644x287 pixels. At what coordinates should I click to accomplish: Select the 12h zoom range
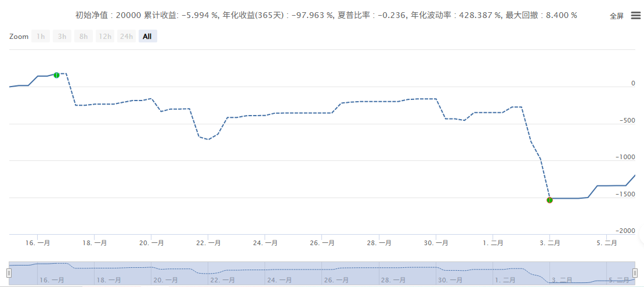point(105,36)
